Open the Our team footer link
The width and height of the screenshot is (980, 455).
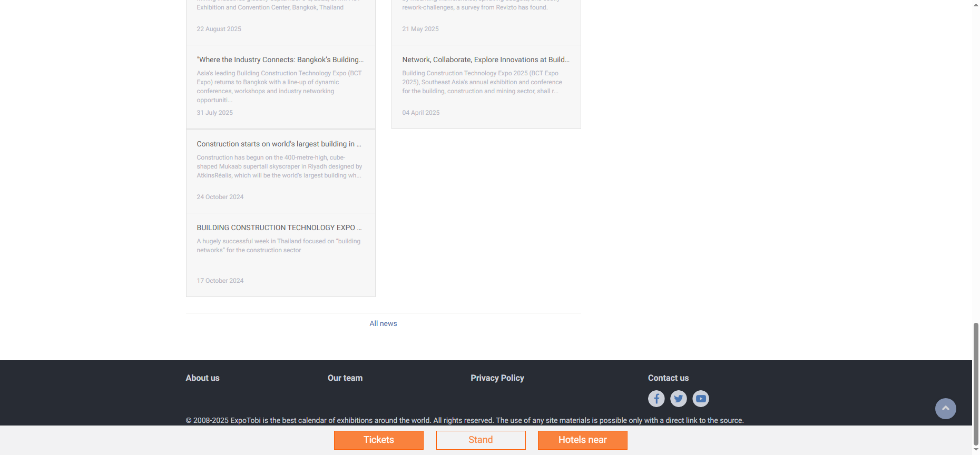tap(345, 378)
